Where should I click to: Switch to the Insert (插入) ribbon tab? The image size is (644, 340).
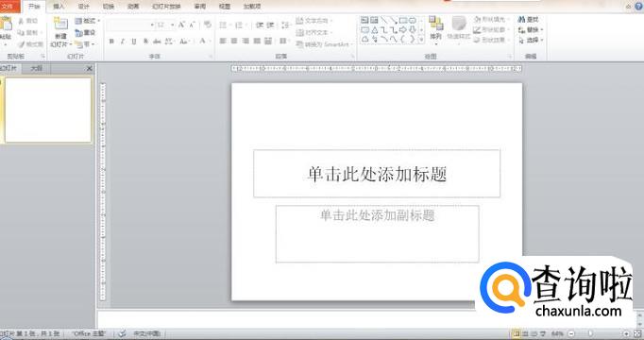tap(59, 7)
